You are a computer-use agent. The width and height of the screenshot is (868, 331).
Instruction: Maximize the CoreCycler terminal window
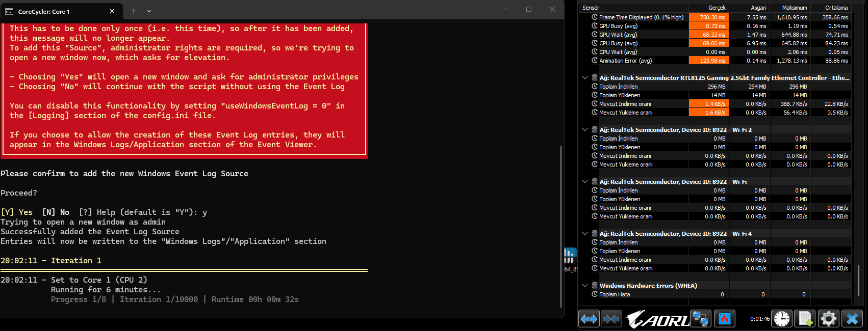coord(529,9)
